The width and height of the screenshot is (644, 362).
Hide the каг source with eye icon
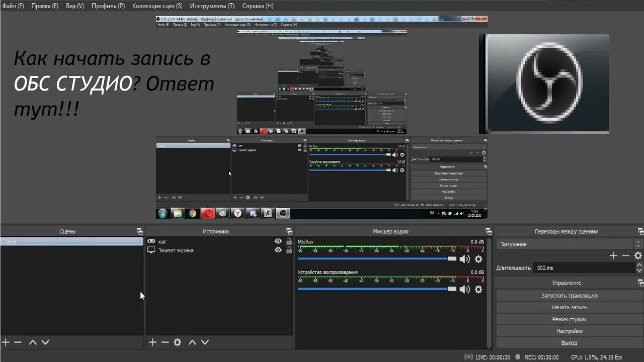click(x=278, y=241)
